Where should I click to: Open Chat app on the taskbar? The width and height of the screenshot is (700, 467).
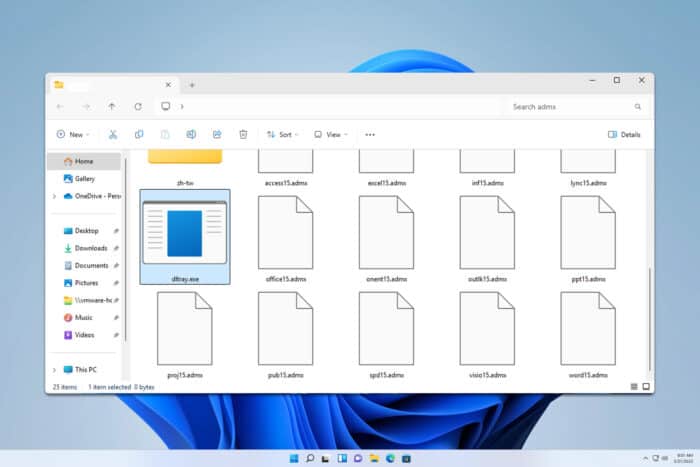[358, 459]
